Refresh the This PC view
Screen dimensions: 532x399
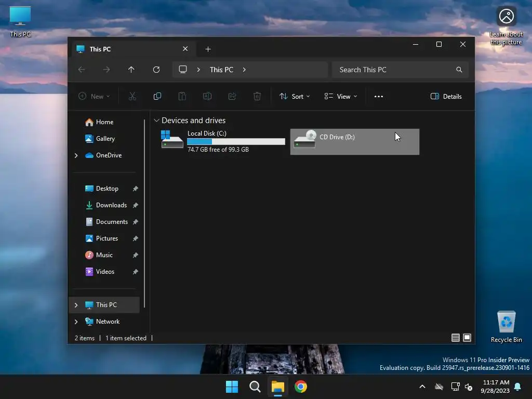coord(156,70)
